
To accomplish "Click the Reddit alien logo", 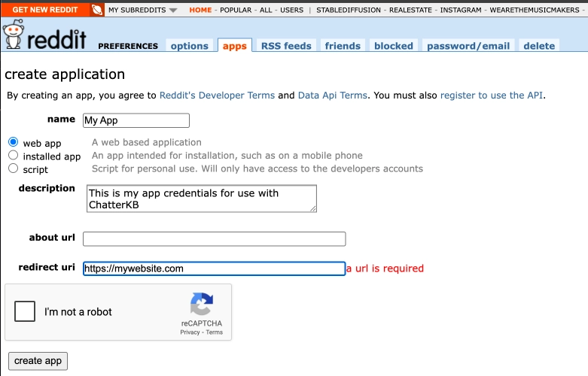I will pyautogui.click(x=14, y=34).
